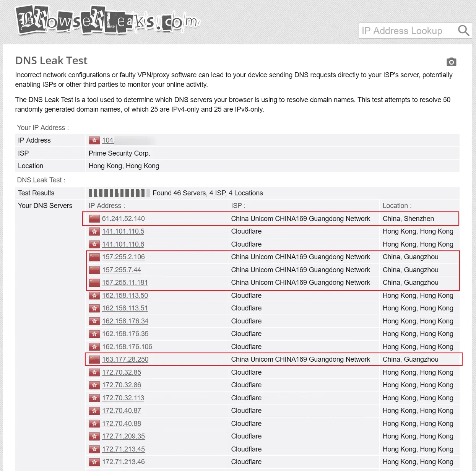Viewport: 476px width, 471px height.
Task: Click the China flag beside 163.177.28.250
Action: (94, 359)
